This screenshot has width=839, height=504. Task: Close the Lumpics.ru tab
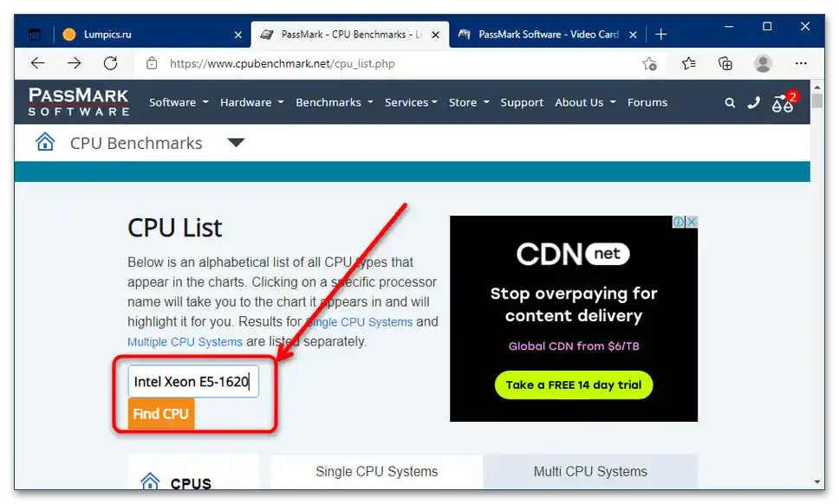coord(238,35)
